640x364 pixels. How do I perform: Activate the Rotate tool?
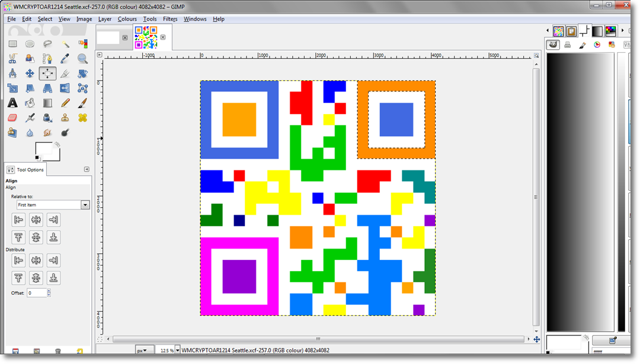(x=82, y=73)
